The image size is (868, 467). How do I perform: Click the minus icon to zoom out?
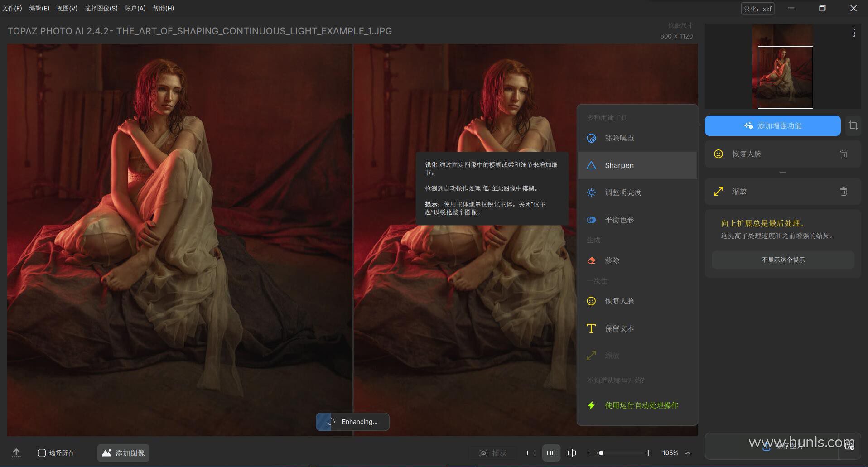tap(592, 453)
